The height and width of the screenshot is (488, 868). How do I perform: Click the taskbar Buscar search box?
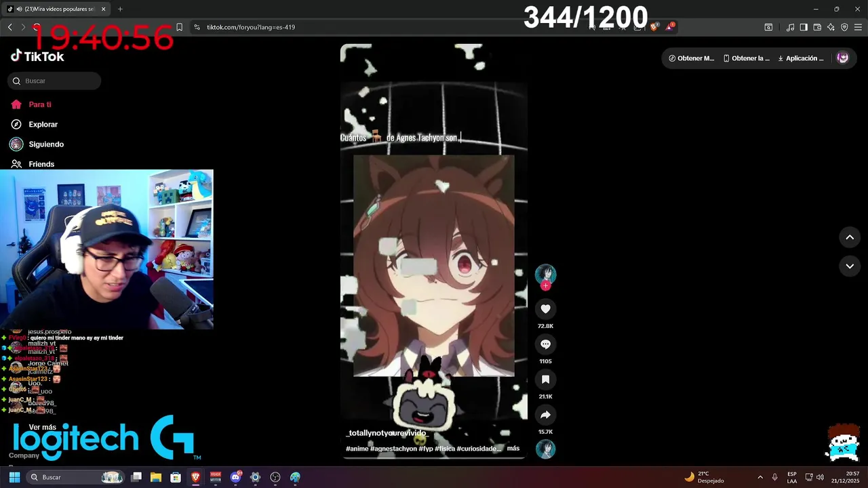tap(76, 477)
